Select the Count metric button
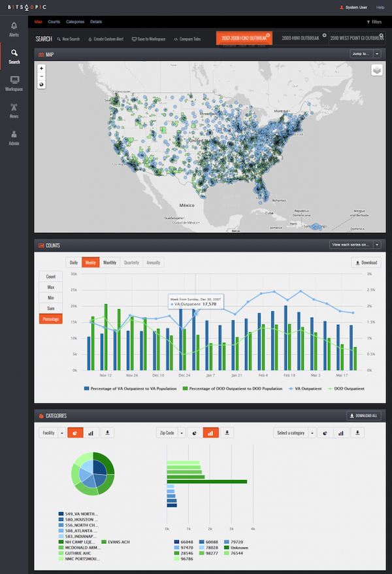392x574 pixels. point(51,277)
